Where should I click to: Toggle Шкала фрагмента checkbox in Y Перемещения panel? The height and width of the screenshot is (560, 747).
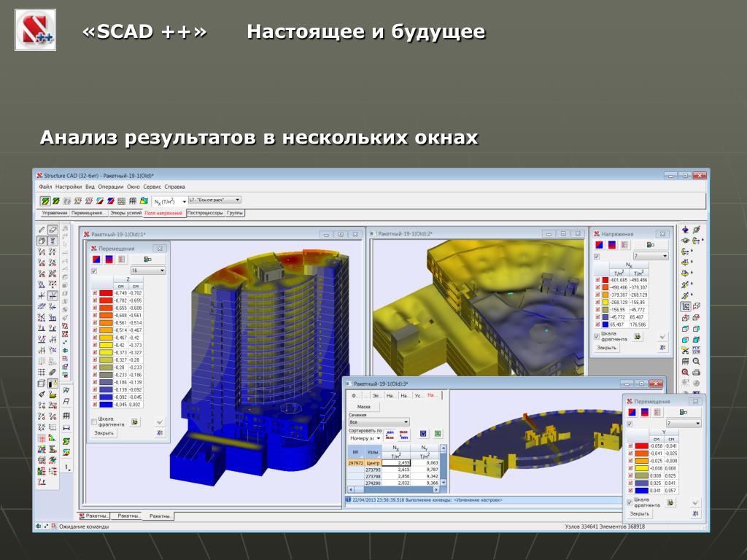pos(630,502)
